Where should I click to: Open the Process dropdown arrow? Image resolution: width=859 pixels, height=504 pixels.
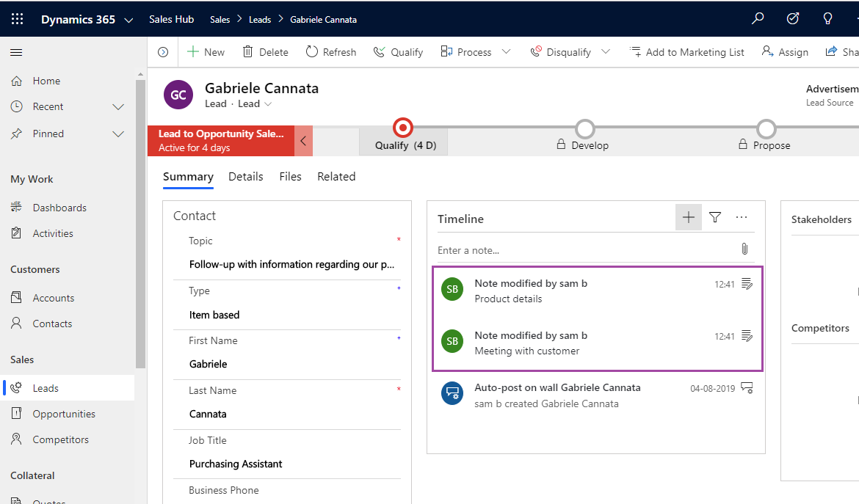506,52
